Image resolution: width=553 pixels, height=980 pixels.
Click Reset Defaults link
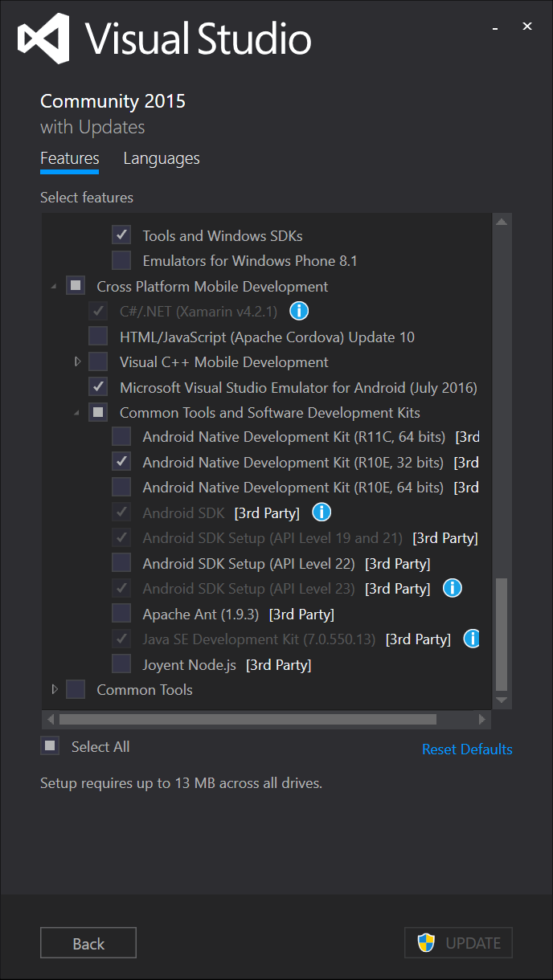tap(467, 749)
